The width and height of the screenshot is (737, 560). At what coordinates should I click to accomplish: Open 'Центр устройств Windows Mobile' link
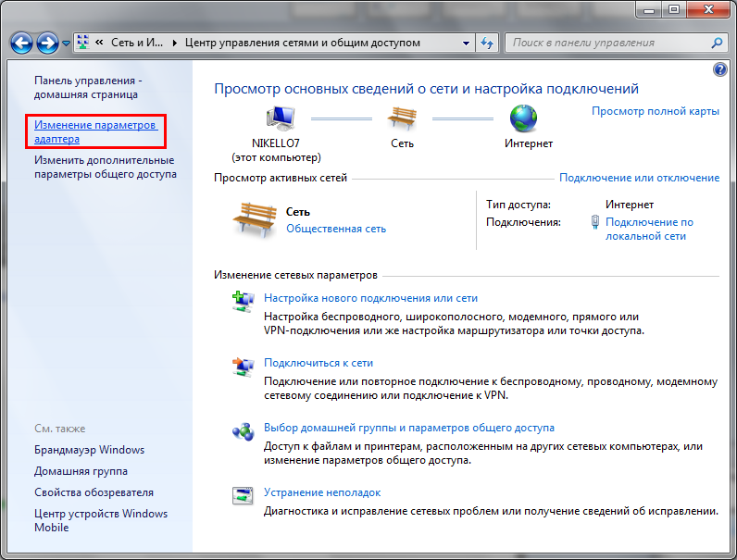coord(101,520)
